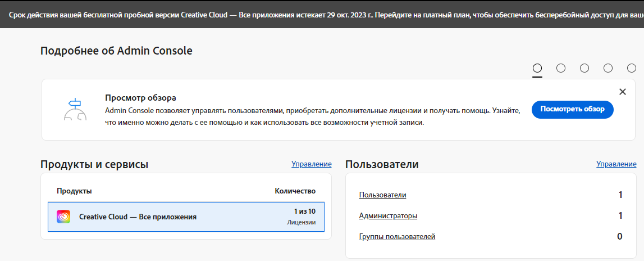Jump to the fourth carousel slide dot
644x261 pixels.
[608, 68]
